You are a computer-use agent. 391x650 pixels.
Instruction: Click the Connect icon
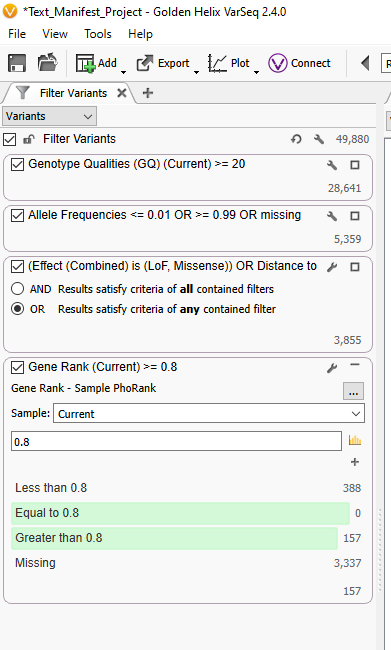pyautogui.click(x=277, y=63)
